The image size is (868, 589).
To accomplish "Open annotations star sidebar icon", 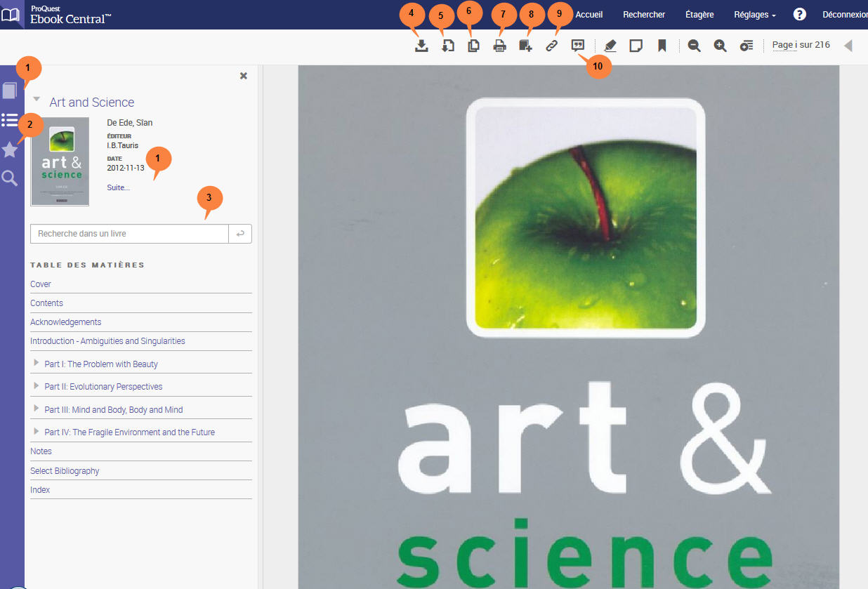I will point(10,150).
